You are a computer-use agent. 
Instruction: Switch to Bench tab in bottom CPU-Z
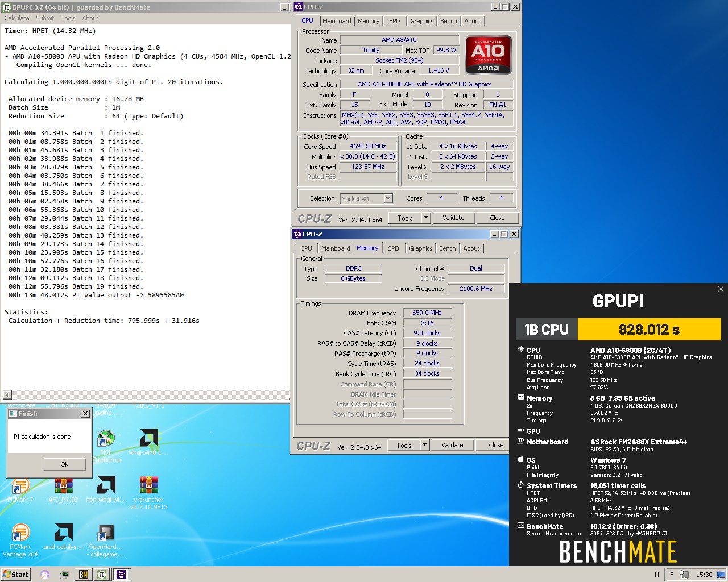pyautogui.click(x=448, y=248)
